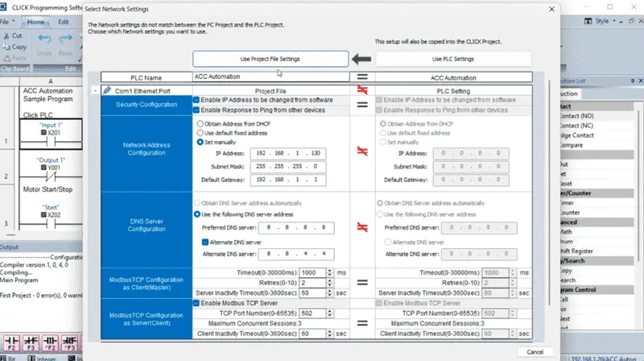Click the Project File Timeout value 1000

[x=313, y=272]
